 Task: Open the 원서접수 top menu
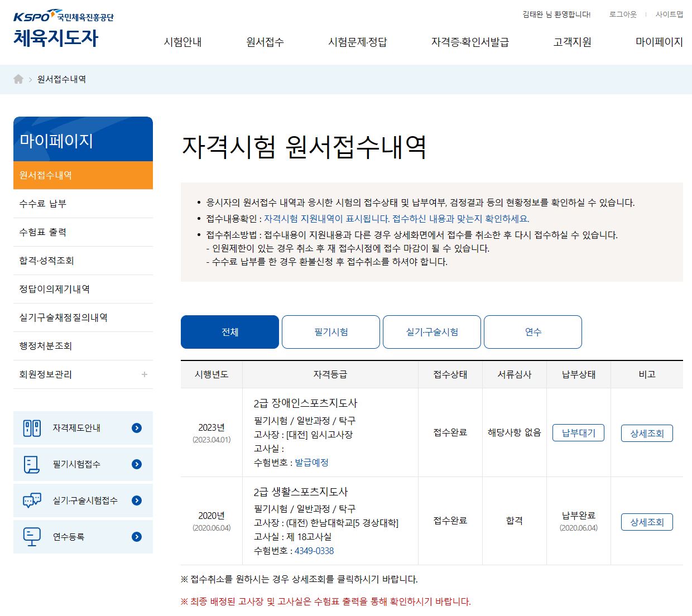[265, 42]
